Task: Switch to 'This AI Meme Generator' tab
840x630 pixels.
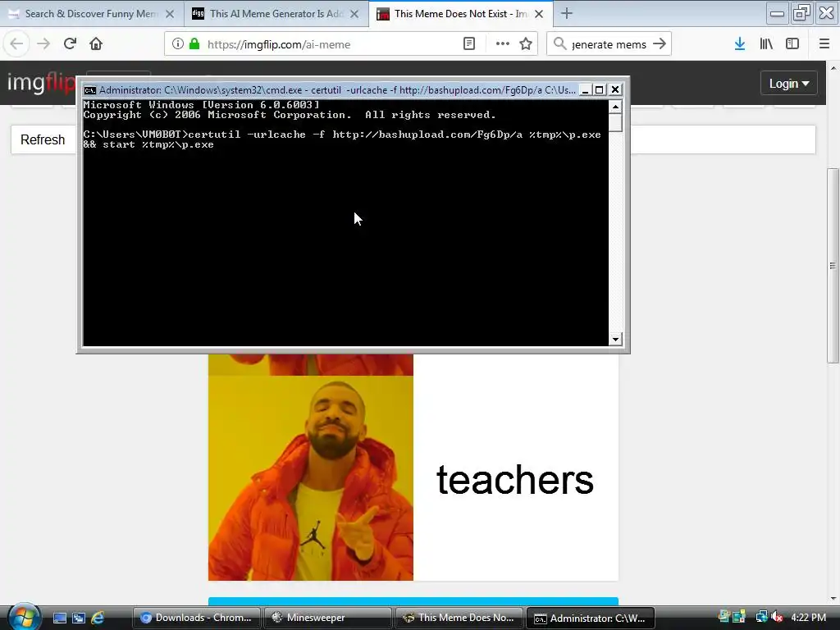Action: [276, 14]
